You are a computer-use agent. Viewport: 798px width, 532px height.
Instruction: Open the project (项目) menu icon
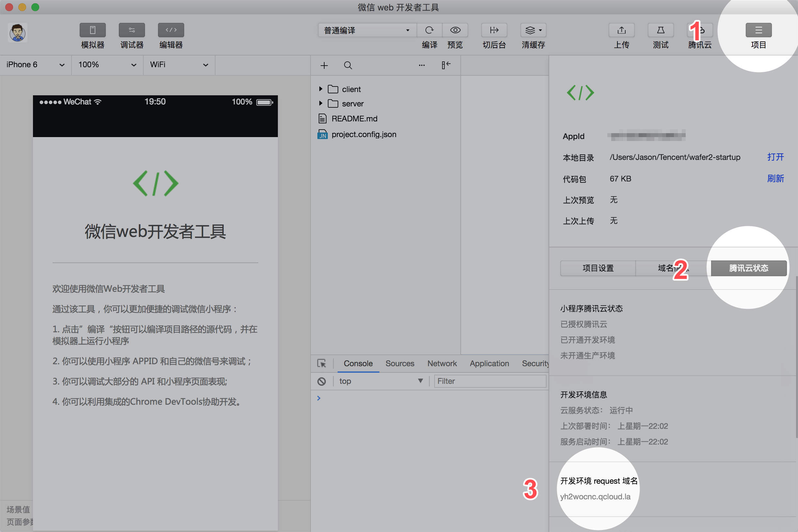coord(758,30)
